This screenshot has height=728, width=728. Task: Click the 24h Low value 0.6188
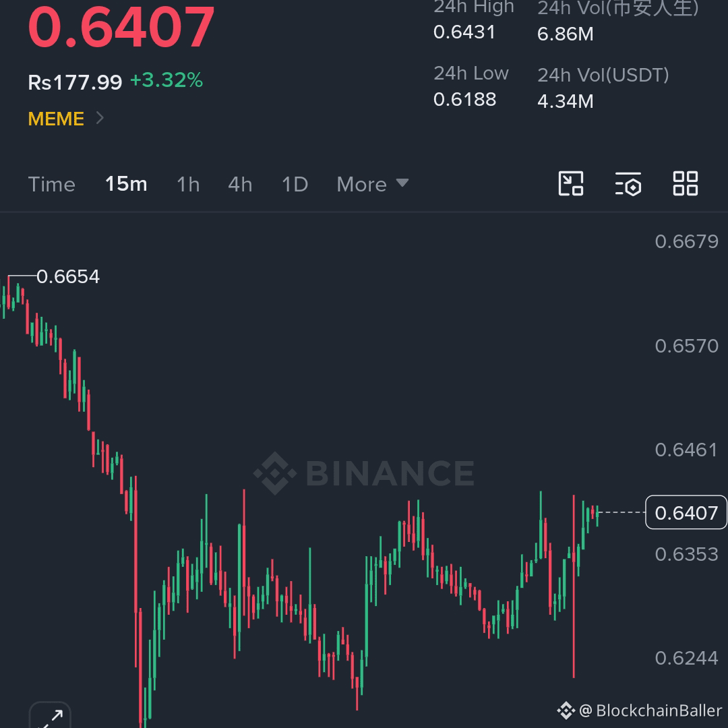pos(464,99)
